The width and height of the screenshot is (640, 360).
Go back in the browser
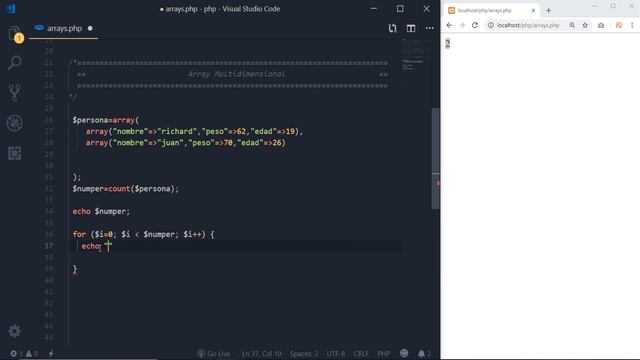click(x=449, y=25)
